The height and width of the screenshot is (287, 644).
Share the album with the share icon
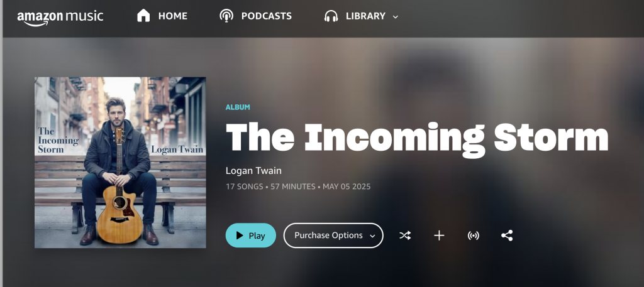[x=507, y=236]
